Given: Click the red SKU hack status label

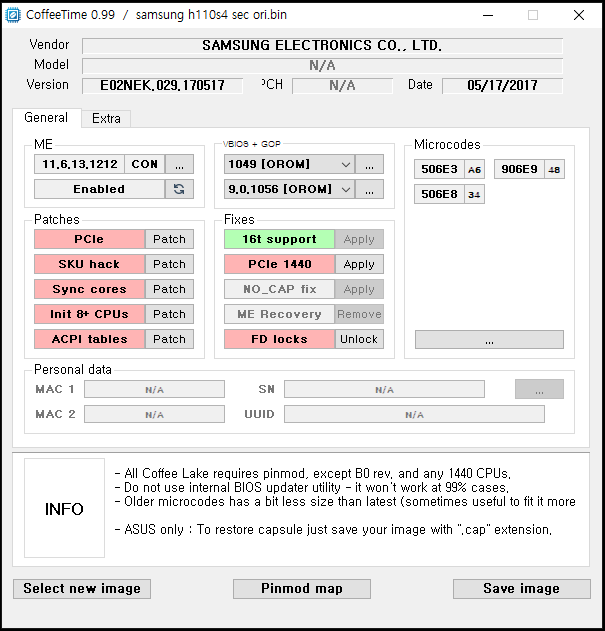Looking at the screenshot, I should pos(89,264).
